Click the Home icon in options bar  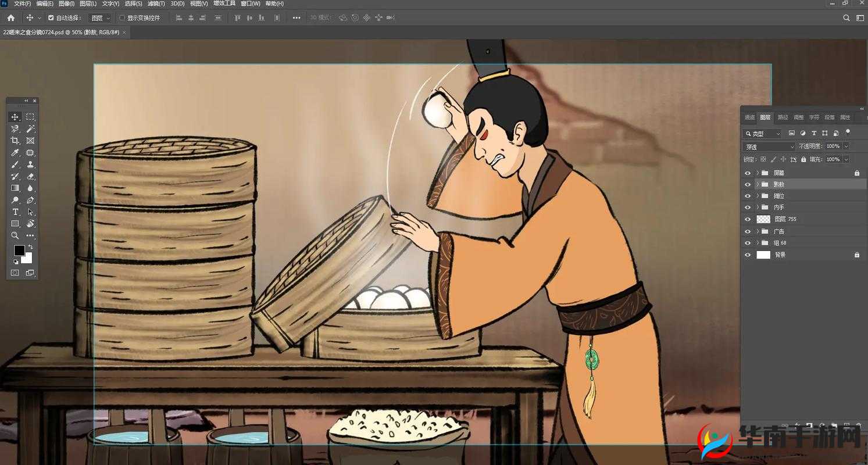[x=10, y=18]
